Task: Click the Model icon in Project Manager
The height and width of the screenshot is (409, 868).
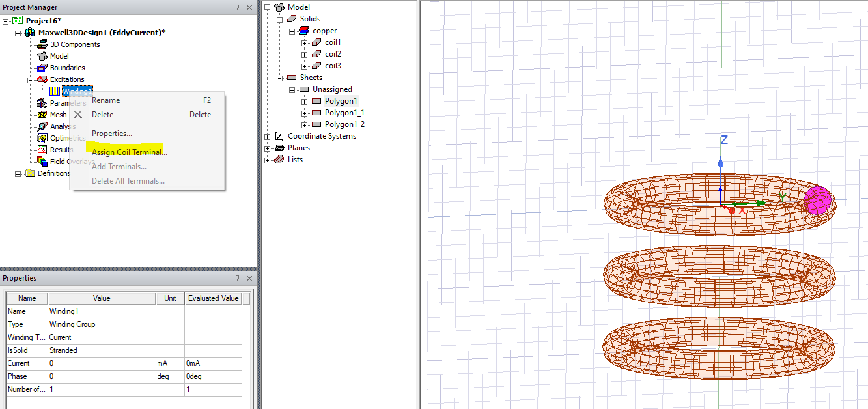Action: pyautogui.click(x=42, y=56)
